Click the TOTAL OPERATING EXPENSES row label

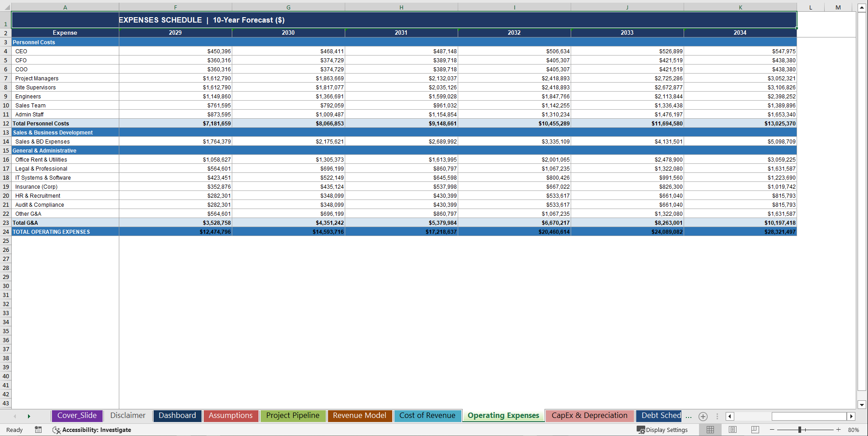click(x=51, y=232)
